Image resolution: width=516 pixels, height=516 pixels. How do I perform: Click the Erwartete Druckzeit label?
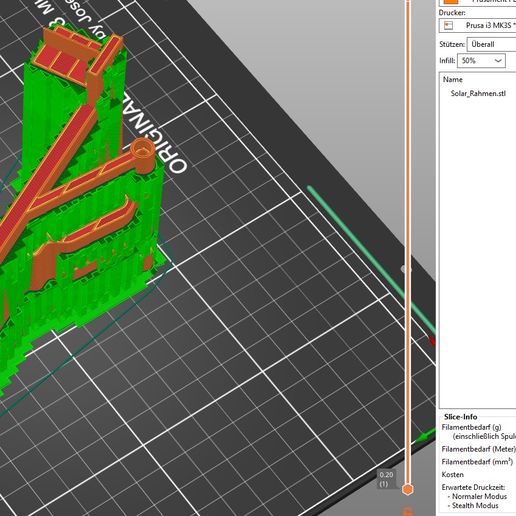tap(473, 487)
